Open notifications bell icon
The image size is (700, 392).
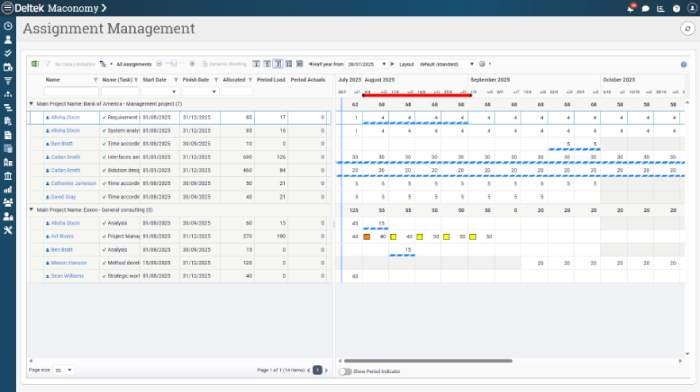631,8
